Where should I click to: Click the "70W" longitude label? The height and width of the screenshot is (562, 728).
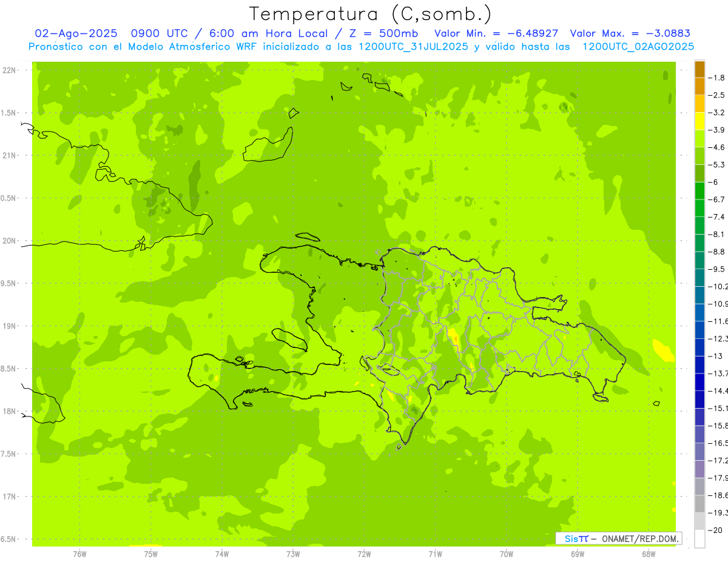[507, 554]
